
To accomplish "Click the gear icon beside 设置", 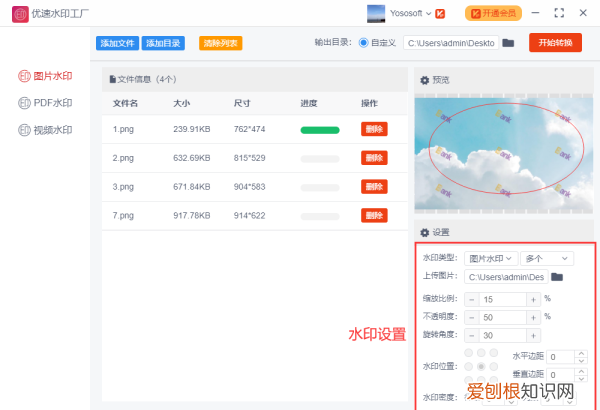I will [424, 233].
